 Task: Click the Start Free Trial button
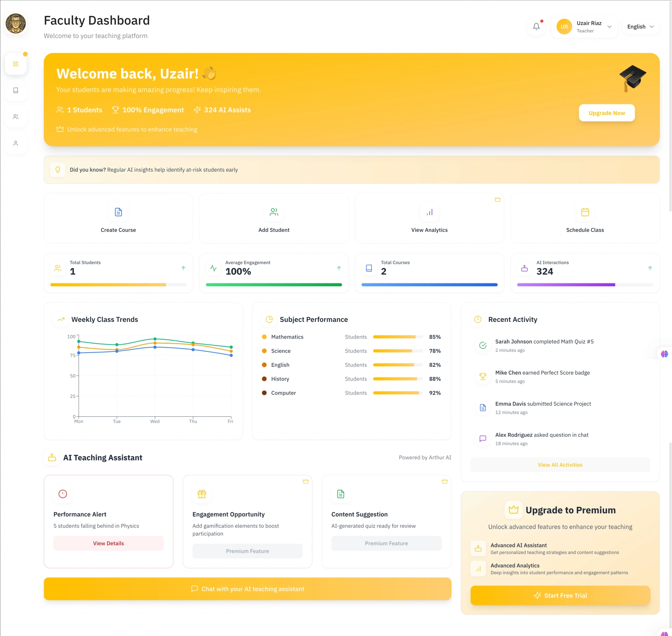560,596
